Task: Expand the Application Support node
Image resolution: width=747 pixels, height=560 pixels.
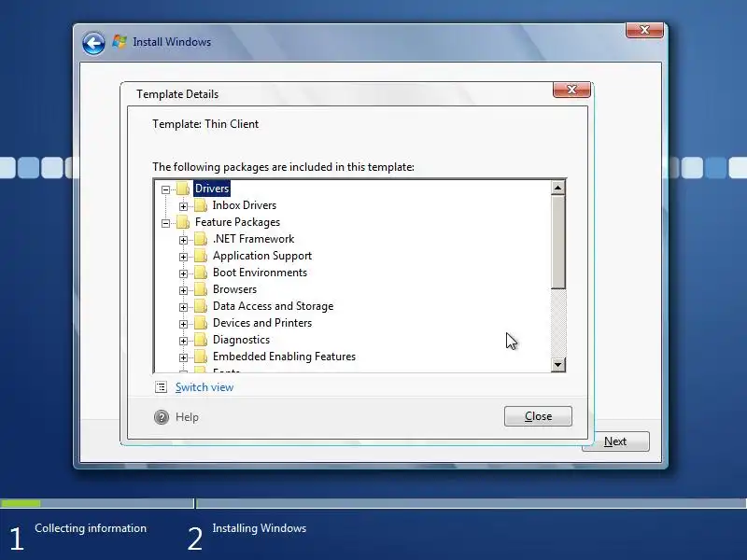Action: [183, 257]
